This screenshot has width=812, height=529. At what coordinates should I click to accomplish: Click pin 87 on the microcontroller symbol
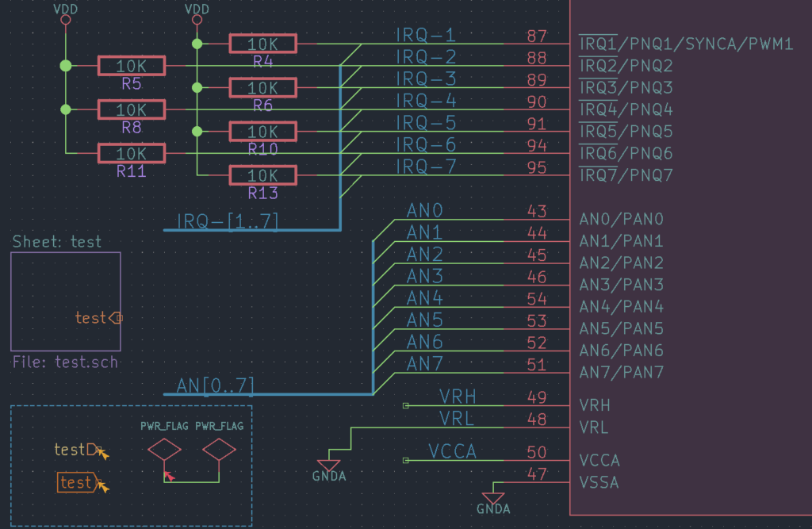tap(538, 36)
